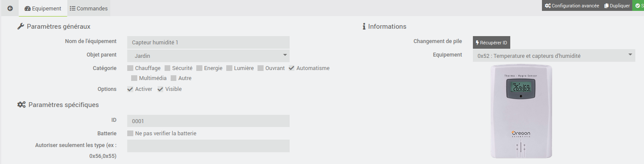This screenshot has height=164, width=644.
Task: Check Ne pas verifier la batterie
Action: click(x=130, y=133)
